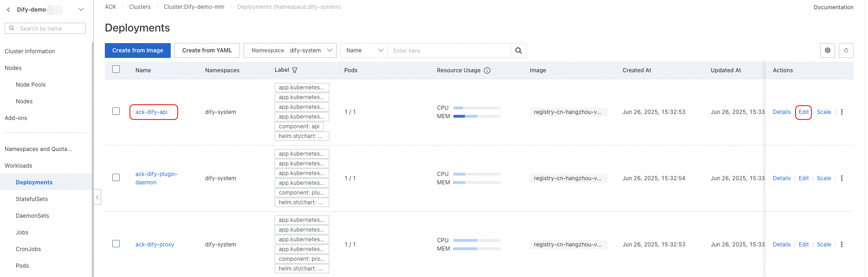The image size is (868, 277).
Task: Open more actions for ack-dify-proxy
Action: tap(842, 245)
